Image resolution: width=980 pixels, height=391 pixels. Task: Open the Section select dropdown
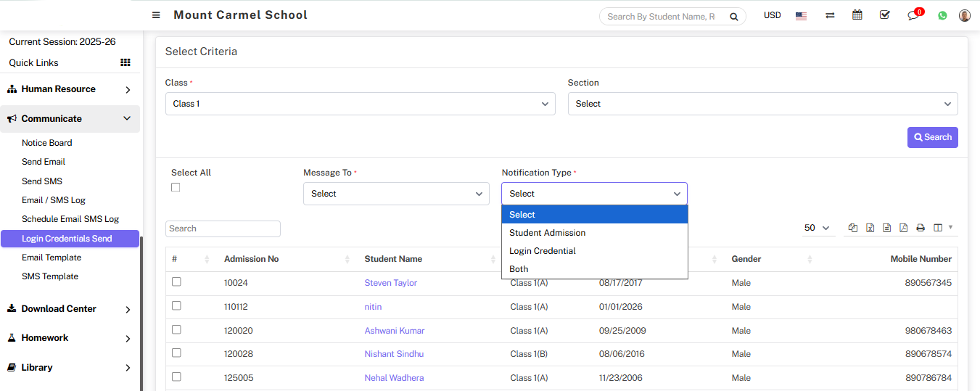tap(762, 104)
